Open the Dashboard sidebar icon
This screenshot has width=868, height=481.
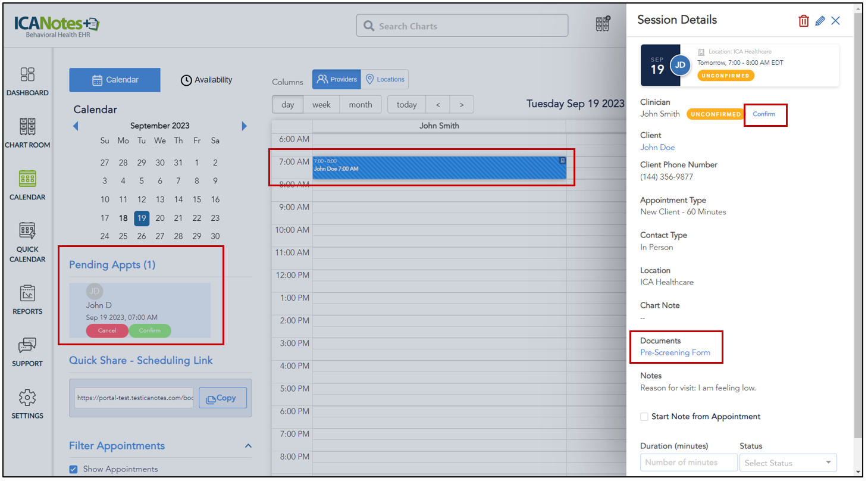pos(27,74)
